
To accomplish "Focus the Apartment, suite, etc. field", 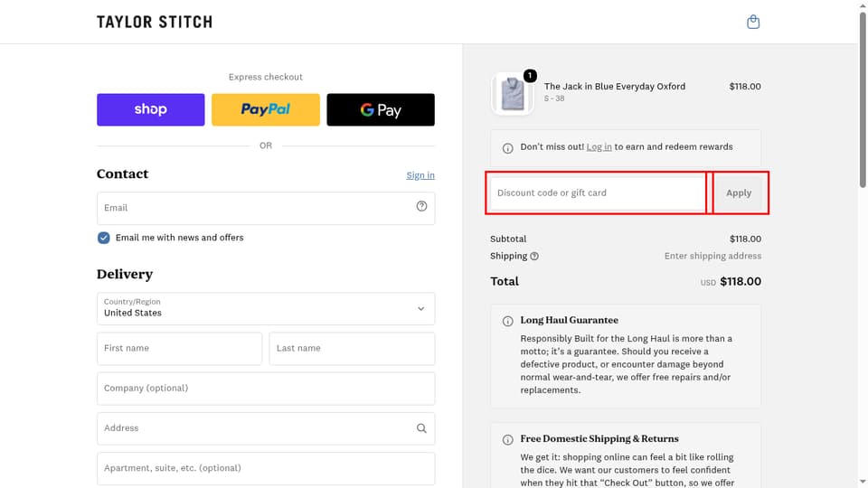I will (x=266, y=468).
